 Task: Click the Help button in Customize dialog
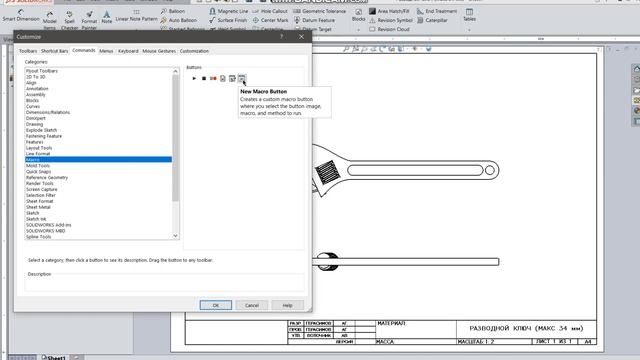coord(287,305)
